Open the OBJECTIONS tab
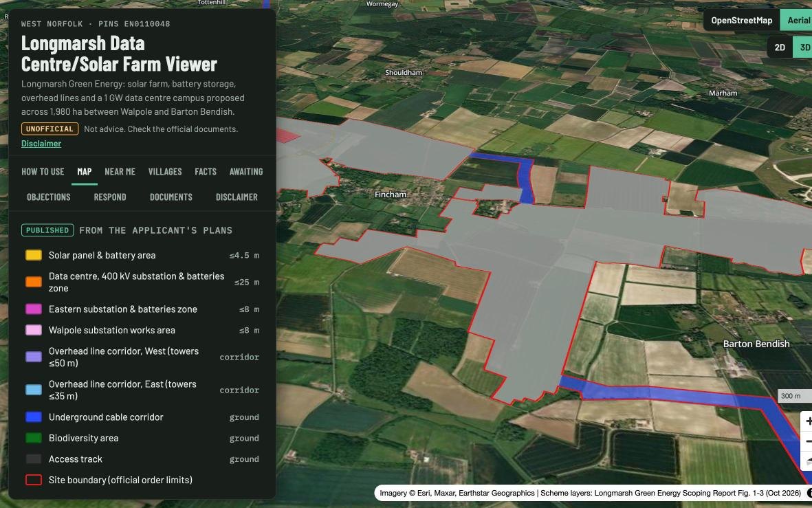The height and width of the screenshot is (508, 812). click(x=48, y=197)
